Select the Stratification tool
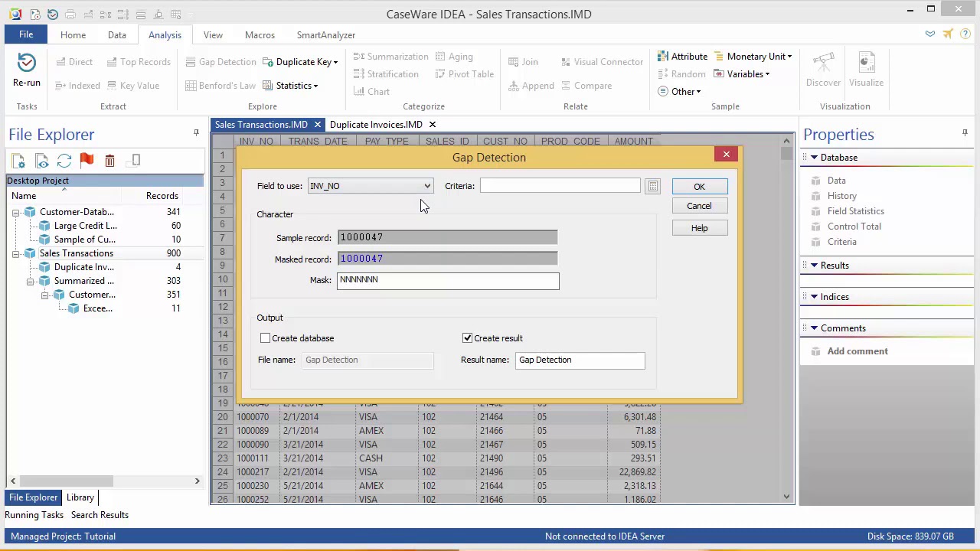Image resolution: width=980 pixels, height=551 pixels. click(x=386, y=74)
